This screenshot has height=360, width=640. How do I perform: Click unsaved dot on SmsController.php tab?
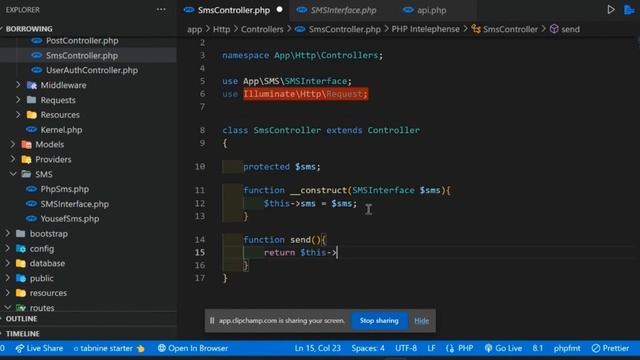280,9
